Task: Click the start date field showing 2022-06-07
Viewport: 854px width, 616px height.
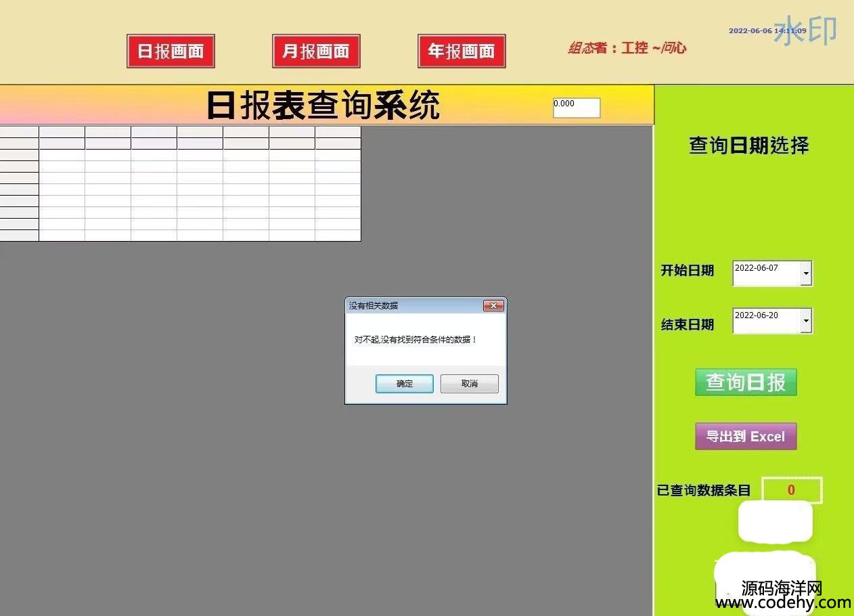Action: 765,273
